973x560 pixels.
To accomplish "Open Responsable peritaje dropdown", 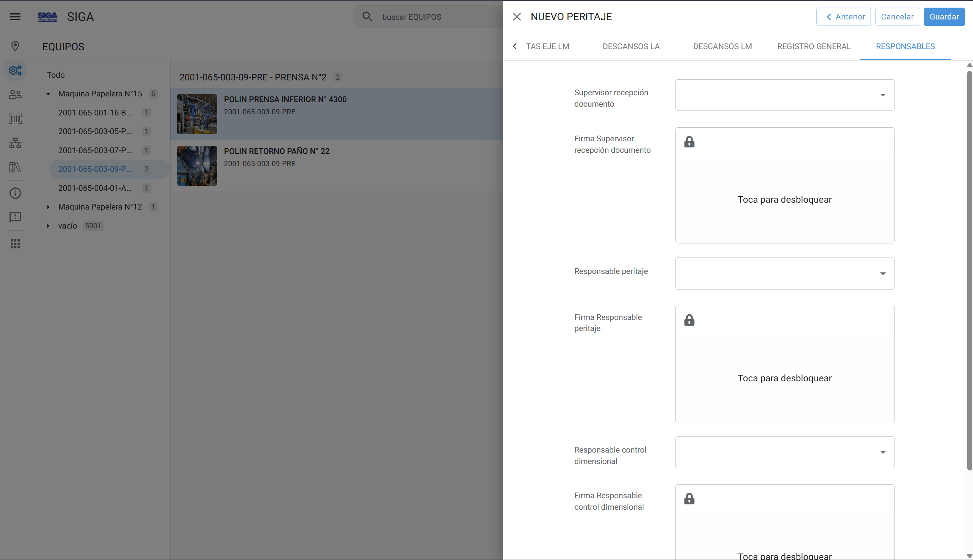I will pos(784,274).
